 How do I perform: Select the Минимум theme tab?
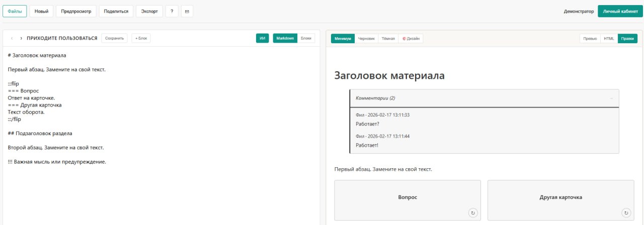tap(343, 38)
